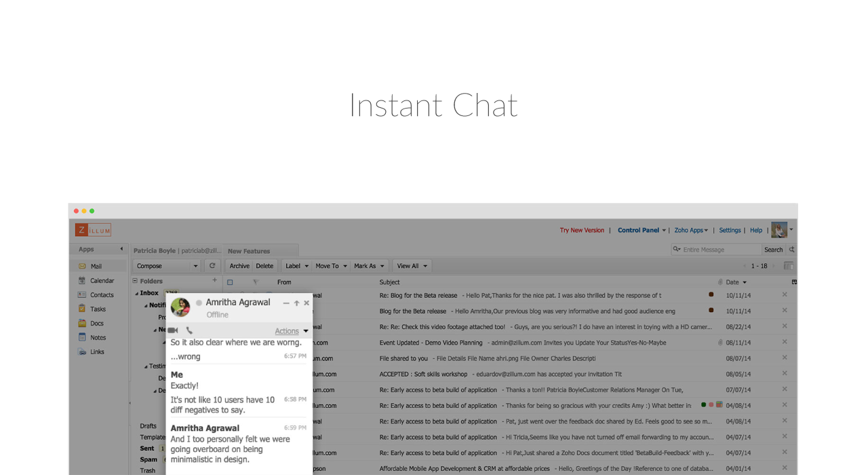Open the Spam folder

click(x=149, y=459)
